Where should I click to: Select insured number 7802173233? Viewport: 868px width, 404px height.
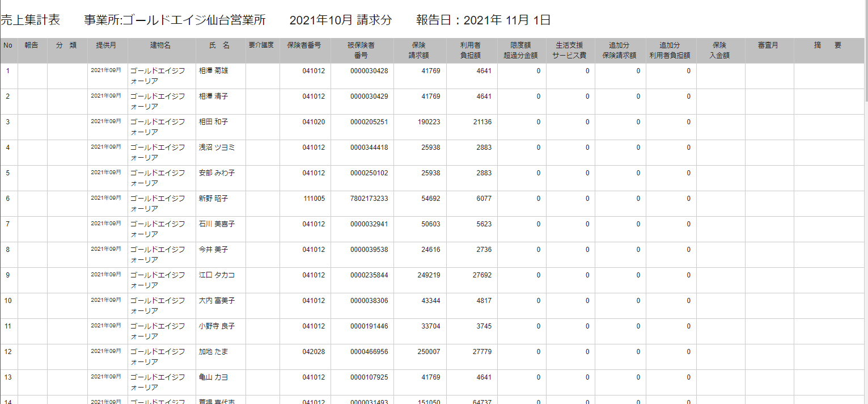[369, 199]
